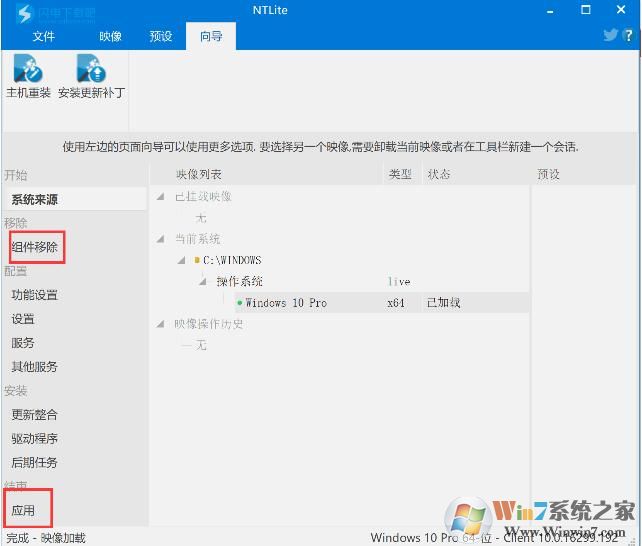Screen dimensions: 642x546
Task: Click the 已加载 status cell
Action: (443, 302)
